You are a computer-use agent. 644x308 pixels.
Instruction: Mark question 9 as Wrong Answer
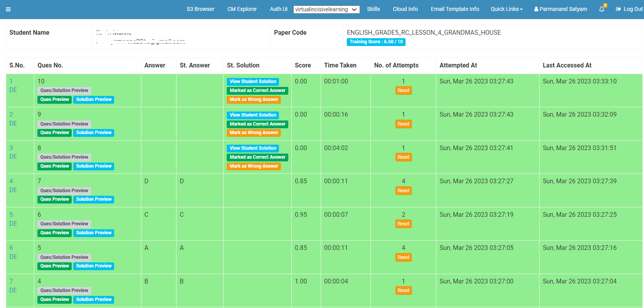pos(254,133)
